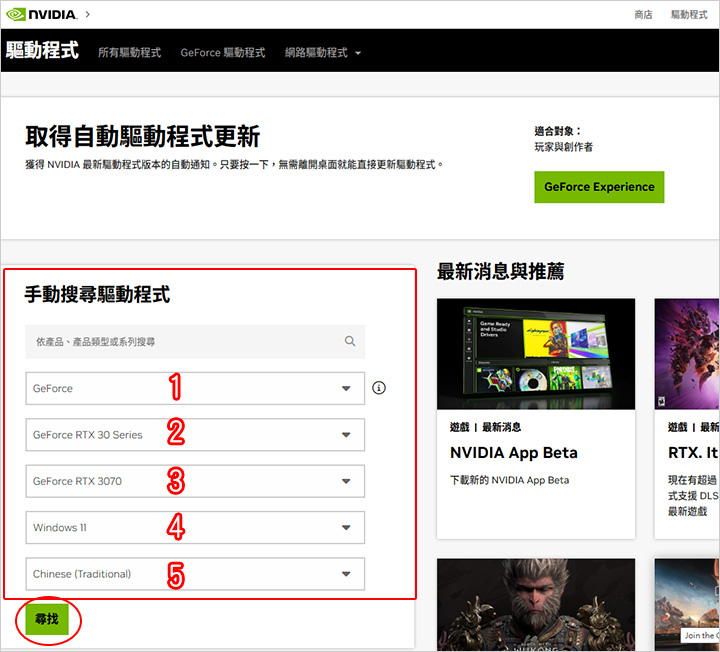Screen dimensions: 720x652
Task: Click the search magnifier icon
Action: tap(350, 341)
